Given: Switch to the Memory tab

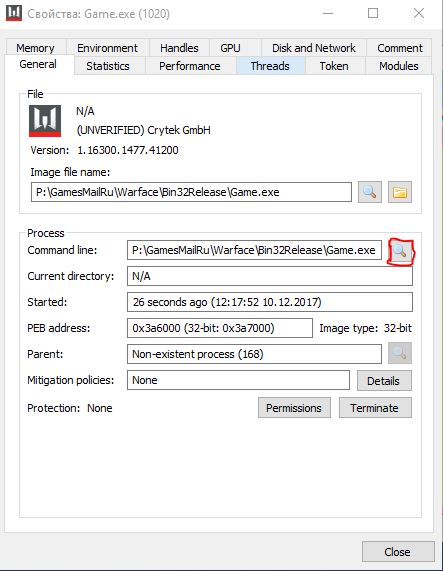Looking at the screenshot, I should click(35, 48).
